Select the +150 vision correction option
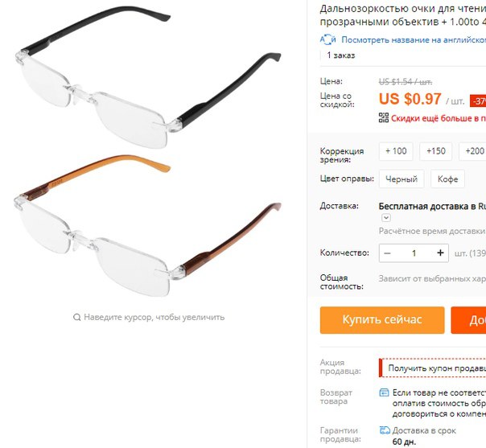The width and height of the screenshot is (486, 448). click(436, 151)
